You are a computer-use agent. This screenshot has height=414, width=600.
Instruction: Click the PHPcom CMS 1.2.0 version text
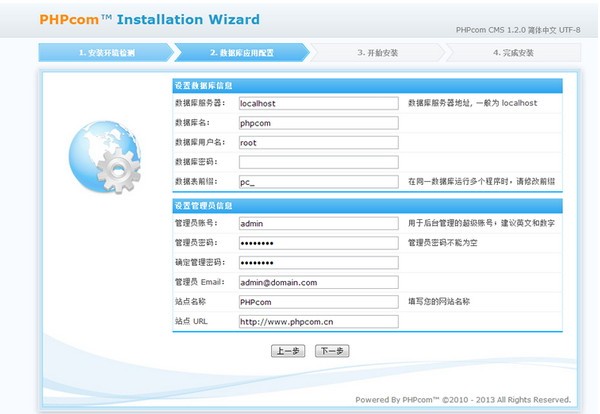click(x=518, y=30)
